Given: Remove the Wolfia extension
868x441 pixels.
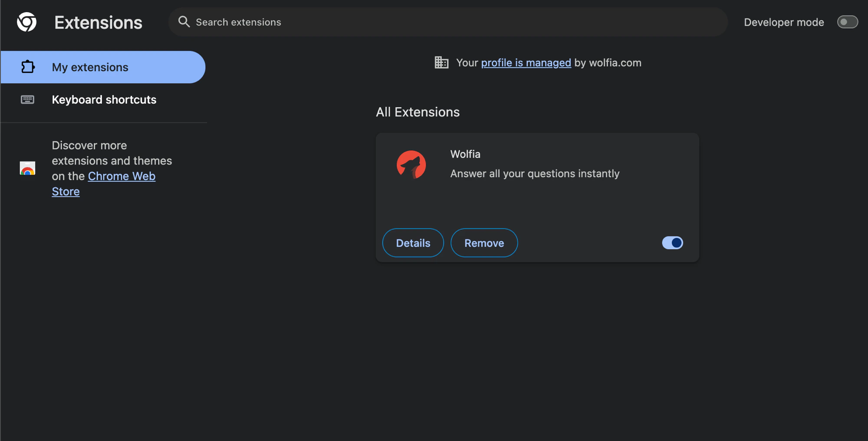Looking at the screenshot, I should click(x=484, y=243).
